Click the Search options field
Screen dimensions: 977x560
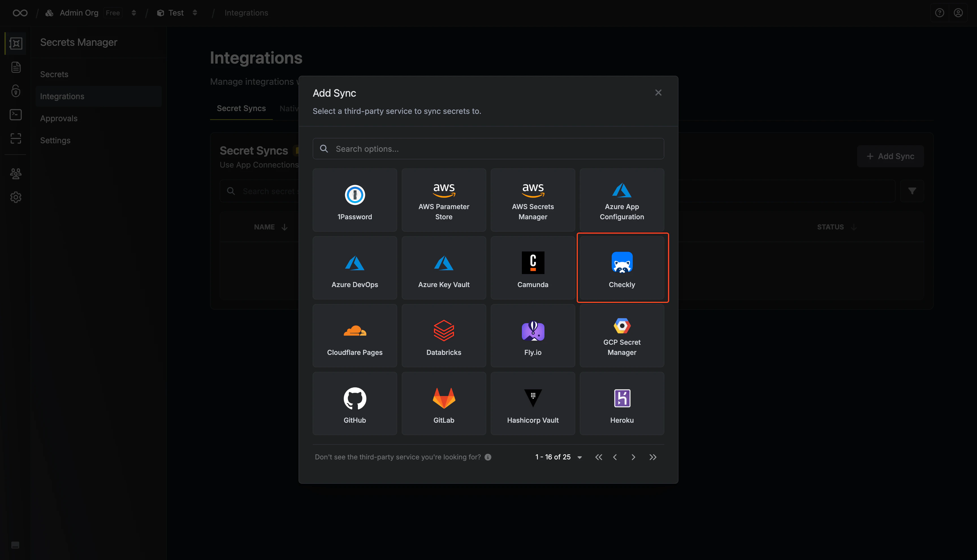coord(488,149)
